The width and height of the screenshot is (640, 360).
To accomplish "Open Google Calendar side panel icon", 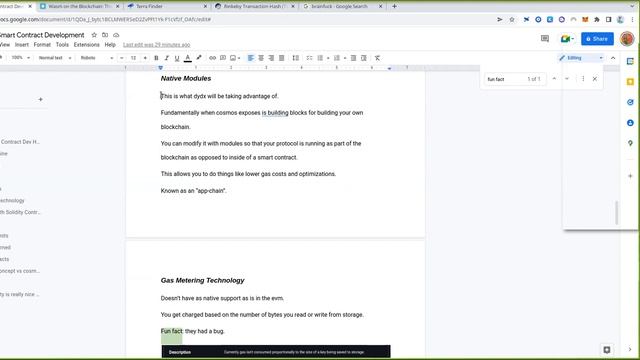I will coord(630,61).
